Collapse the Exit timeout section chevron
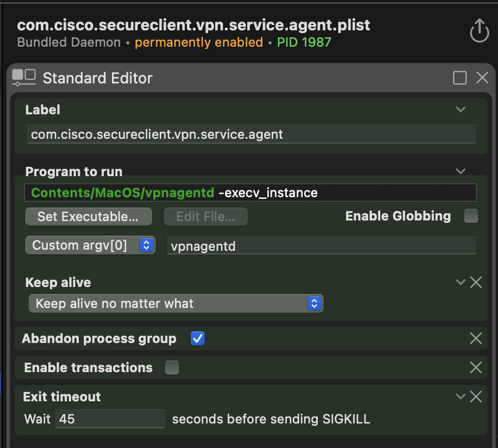498x448 pixels. click(461, 397)
